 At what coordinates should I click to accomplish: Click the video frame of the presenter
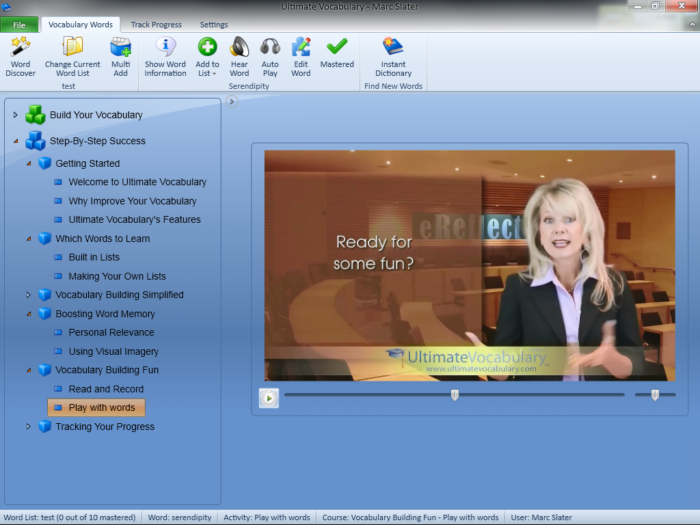[x=470, y=266]
